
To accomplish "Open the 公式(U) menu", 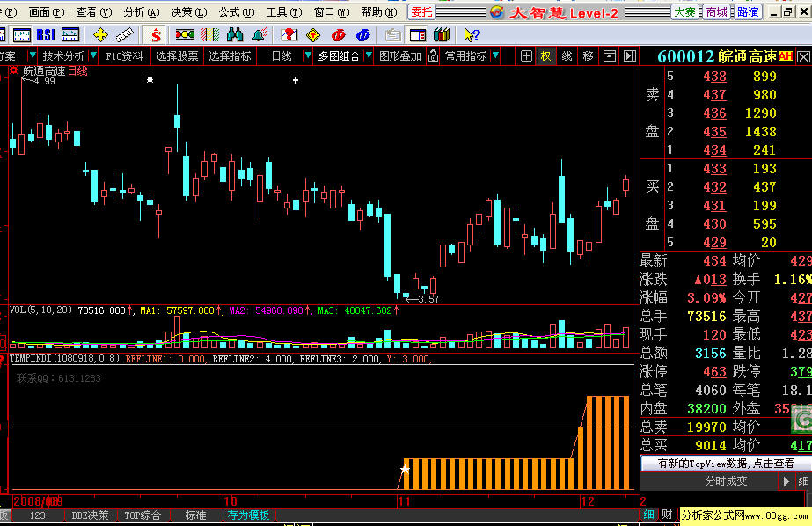I will tap(236, 12).
